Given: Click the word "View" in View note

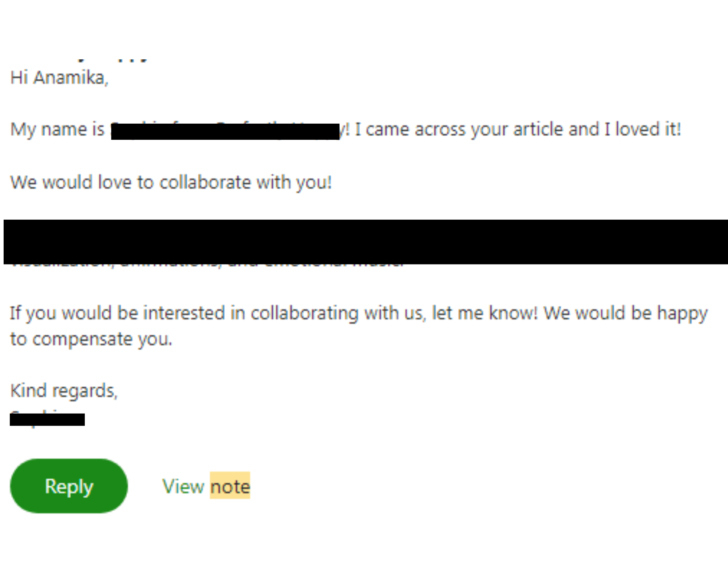Looking at the screenshot, I should coord(183,486).
